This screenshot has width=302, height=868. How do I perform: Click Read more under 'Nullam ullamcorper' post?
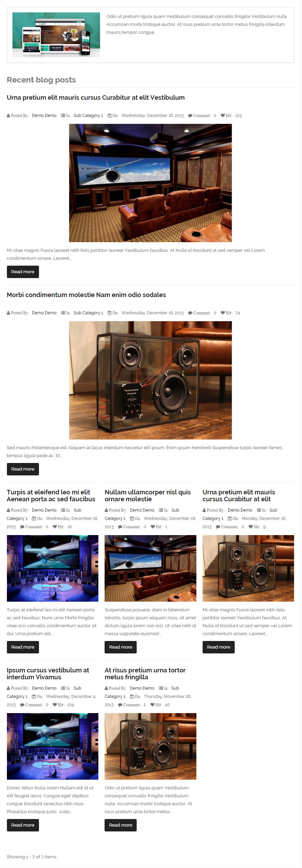pos(120,647)
